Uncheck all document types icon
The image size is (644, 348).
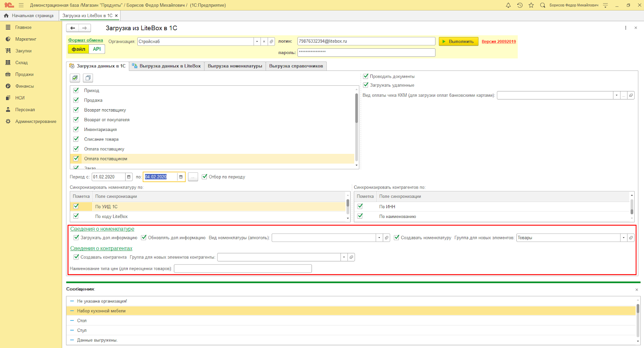[88, 78]
